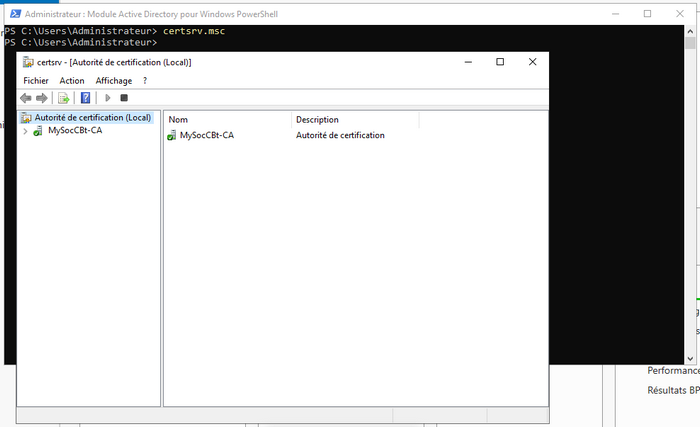Click the certsrv icon in title bar
This screenshot has width=700, height=427.
coord(28,62)
